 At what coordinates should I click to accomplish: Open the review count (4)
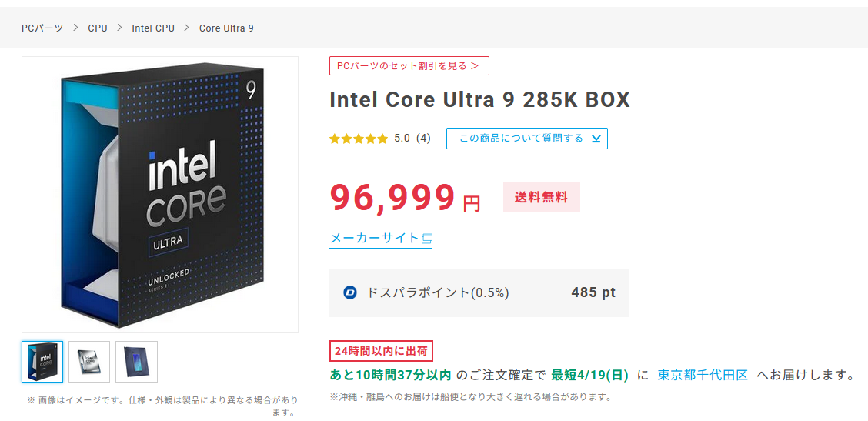pos(423,139)
